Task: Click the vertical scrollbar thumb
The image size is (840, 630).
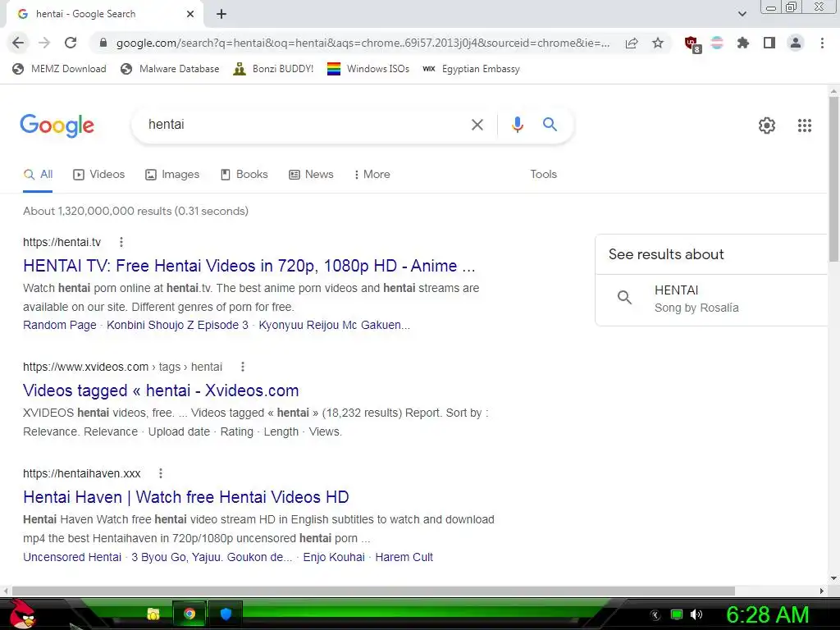Action: (833, 179)
